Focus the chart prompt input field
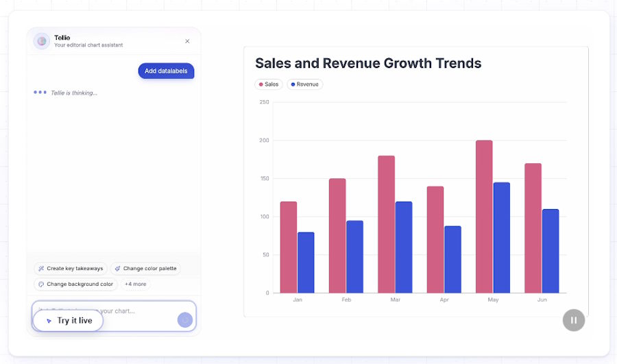 (x=114, y=316)
